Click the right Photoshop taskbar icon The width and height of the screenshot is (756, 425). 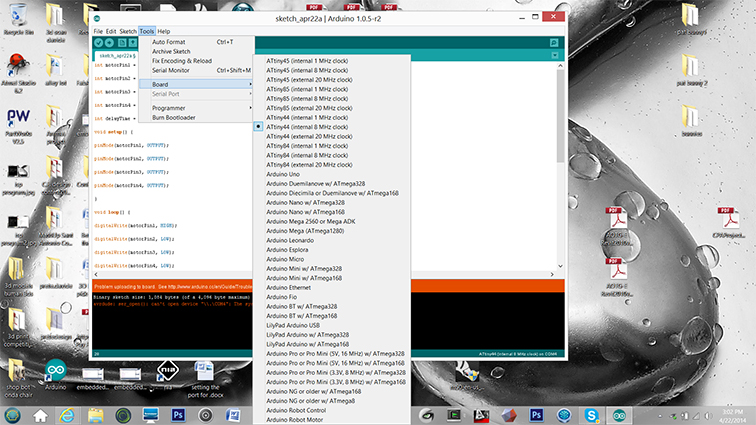coord(536,415)
